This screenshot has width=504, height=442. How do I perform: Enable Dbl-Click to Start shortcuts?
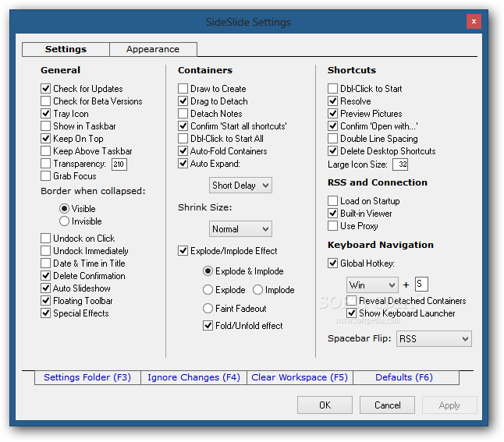pos(332,88)
